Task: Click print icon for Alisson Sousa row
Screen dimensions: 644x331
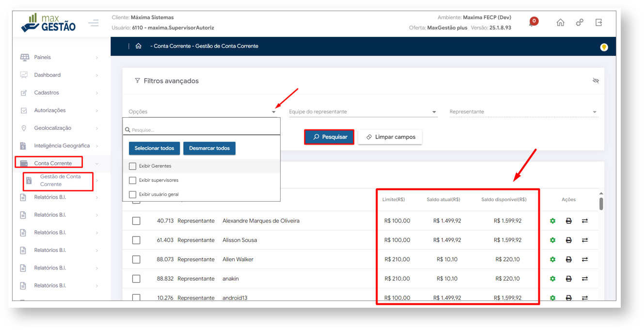Action: click(x=568, y=240)
